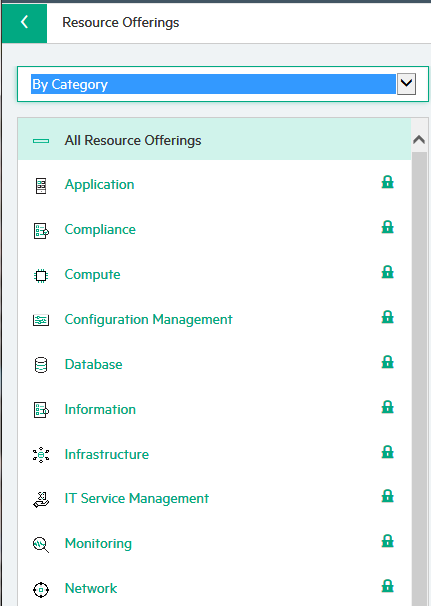
Task: Click the Configuration Management sliders icon
Action: 41,320
